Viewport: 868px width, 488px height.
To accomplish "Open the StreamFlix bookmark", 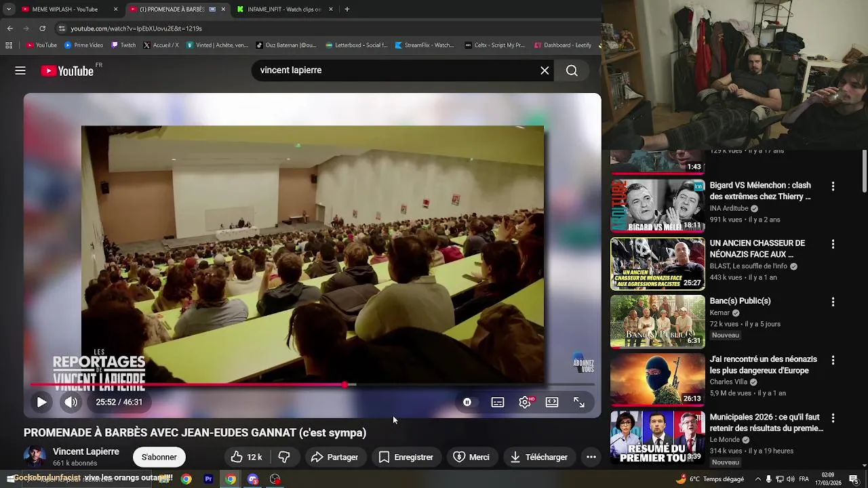I will (x=425, y=45).
